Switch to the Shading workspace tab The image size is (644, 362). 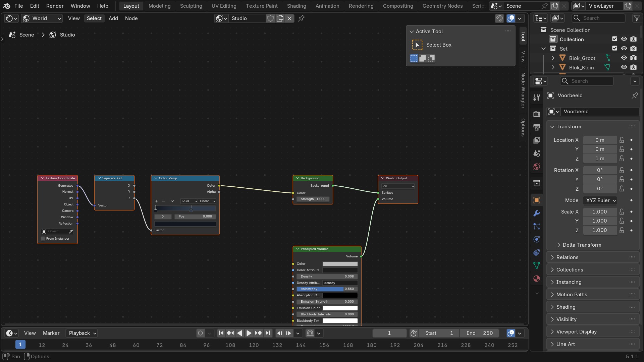[296, 6]
